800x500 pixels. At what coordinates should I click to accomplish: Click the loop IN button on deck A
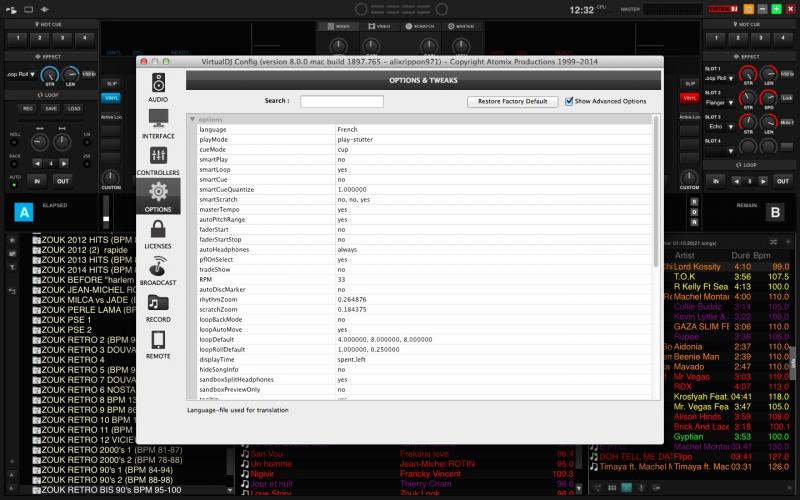37,181
